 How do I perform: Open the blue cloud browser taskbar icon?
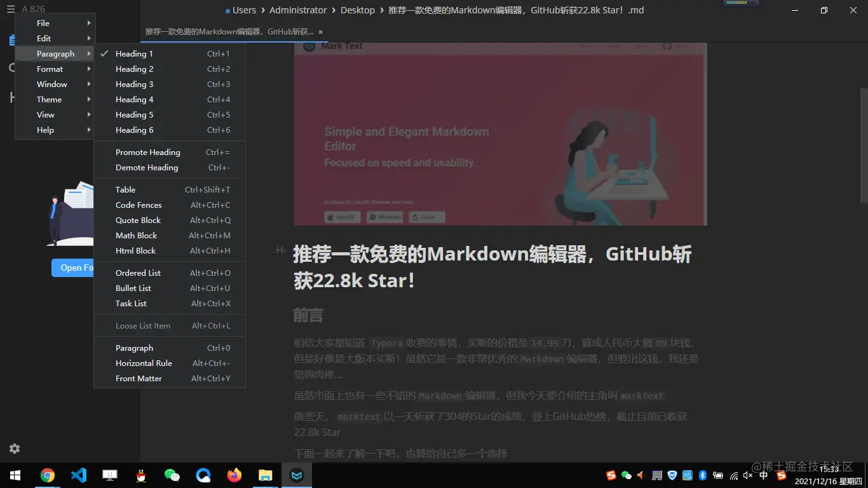[203, 475]
